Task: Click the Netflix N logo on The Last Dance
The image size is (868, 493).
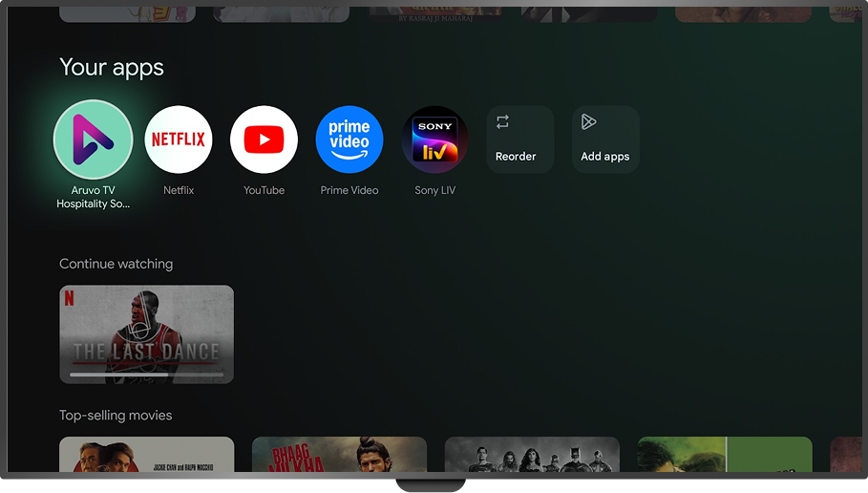Action: (69, 297)
